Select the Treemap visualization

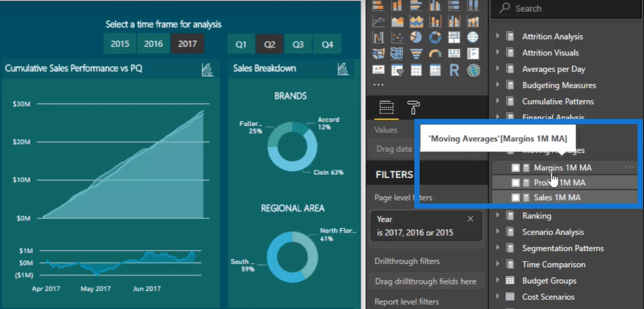(454, 37)
